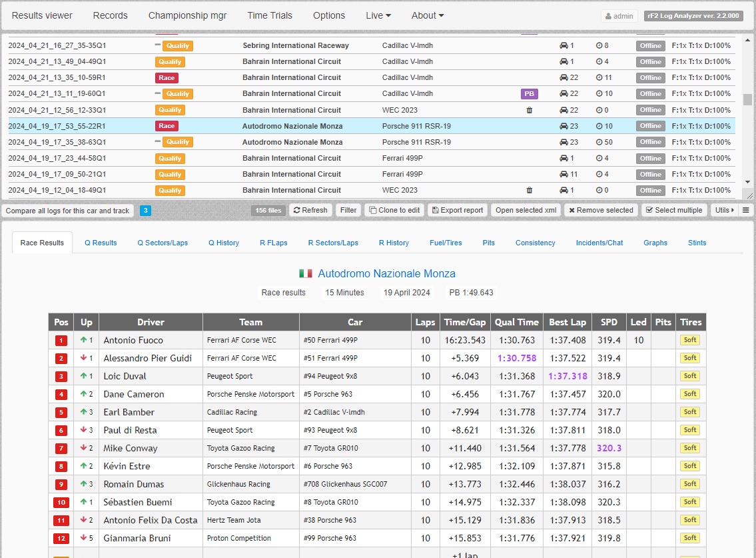Image resolution: width=756 pixels, height=558 pixels.
Task: Click the car icon in the 2024_04_19_17_09_50-21Q1 row
Action: coord(564,174)
